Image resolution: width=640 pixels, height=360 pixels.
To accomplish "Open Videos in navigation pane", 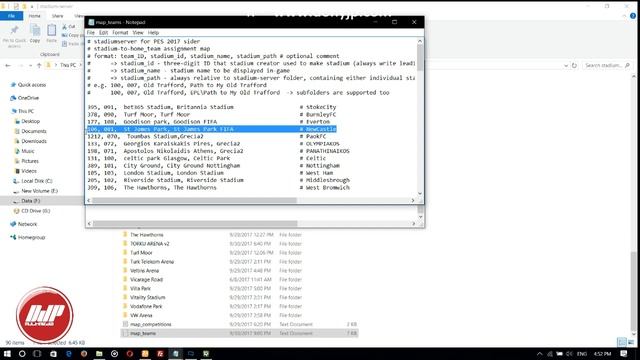I will click(29, 171).
